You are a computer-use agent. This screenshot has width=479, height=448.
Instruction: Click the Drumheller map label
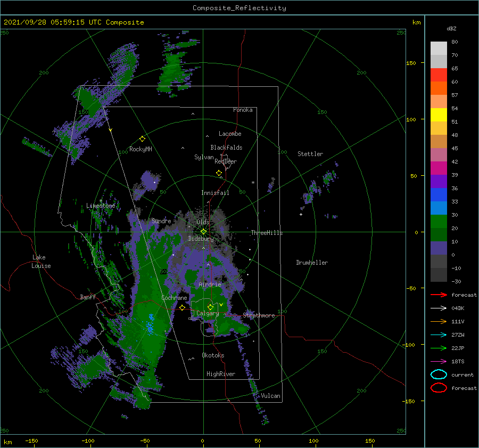point(312,263)
